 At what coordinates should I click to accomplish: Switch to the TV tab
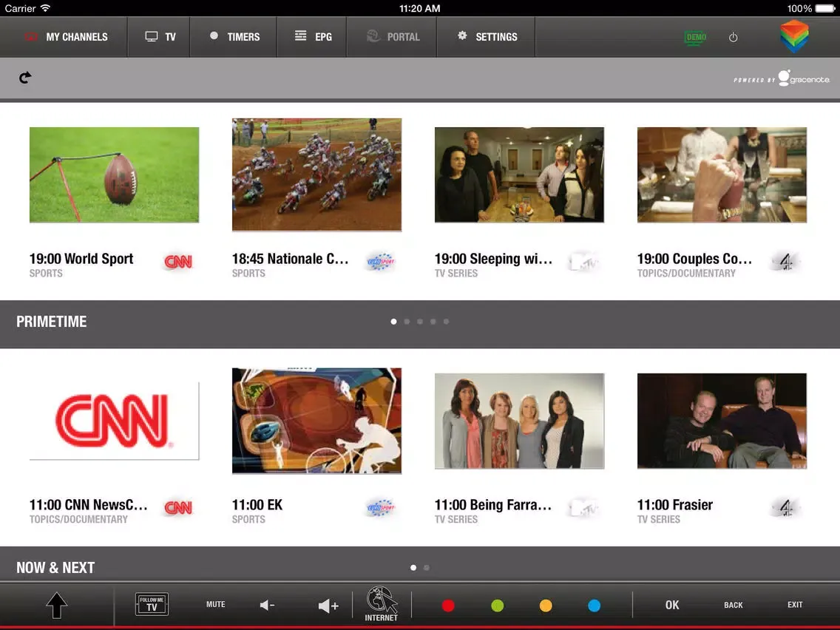tap(158, 37)
